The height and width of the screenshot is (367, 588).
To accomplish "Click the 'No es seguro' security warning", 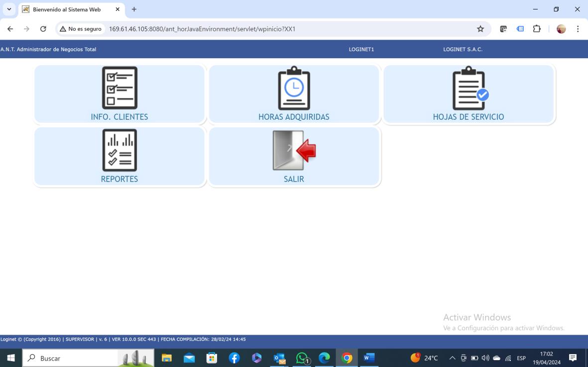I will (81, 29).
